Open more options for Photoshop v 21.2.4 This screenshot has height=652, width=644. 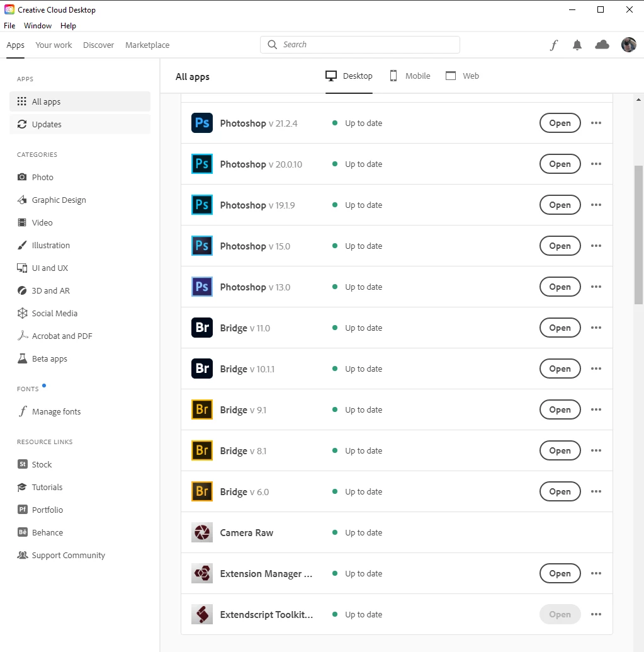coord(596,123)
